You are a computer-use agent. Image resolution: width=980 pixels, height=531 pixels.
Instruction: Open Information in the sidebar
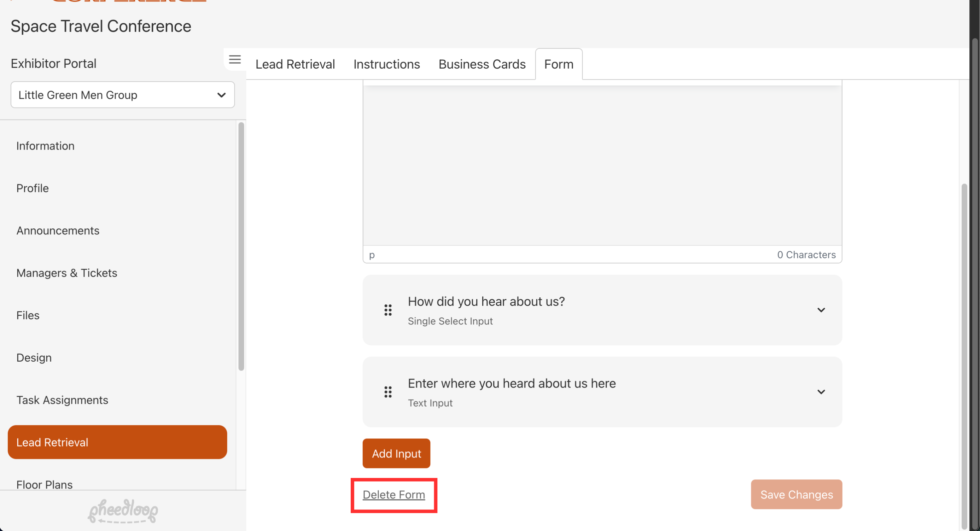point(45,146)
